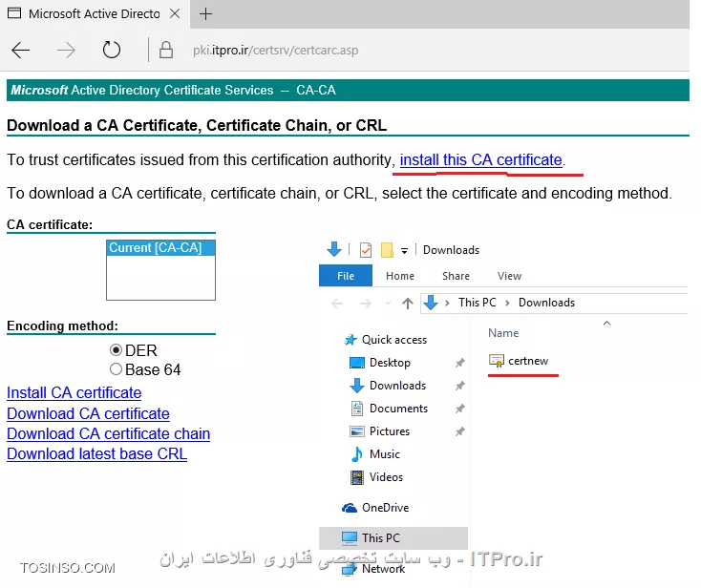
Task: Expand the chevron between This PC and Downloads
Action: coord(507,303)
